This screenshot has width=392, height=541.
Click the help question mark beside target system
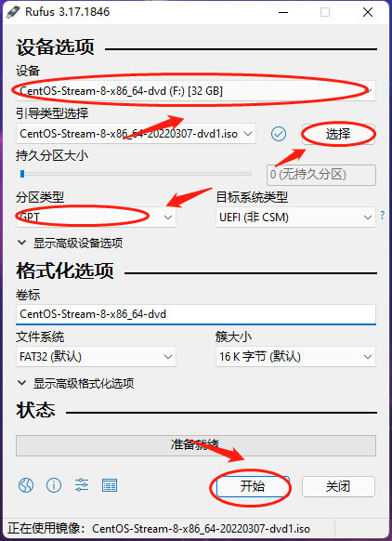383,216
